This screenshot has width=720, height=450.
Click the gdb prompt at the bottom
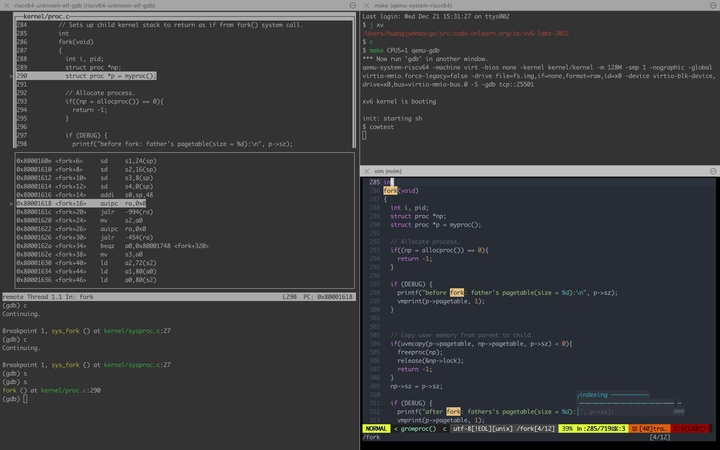(x=12, y=399)
